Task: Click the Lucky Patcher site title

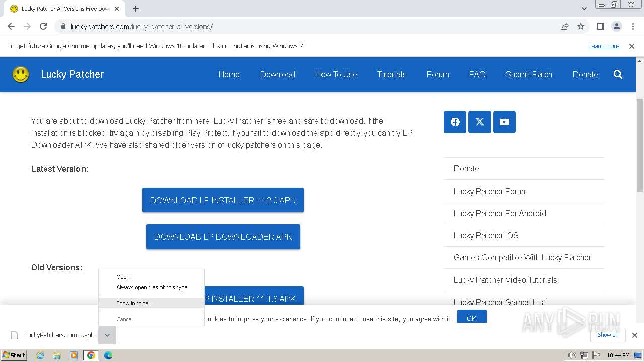Action: (72, 74)
